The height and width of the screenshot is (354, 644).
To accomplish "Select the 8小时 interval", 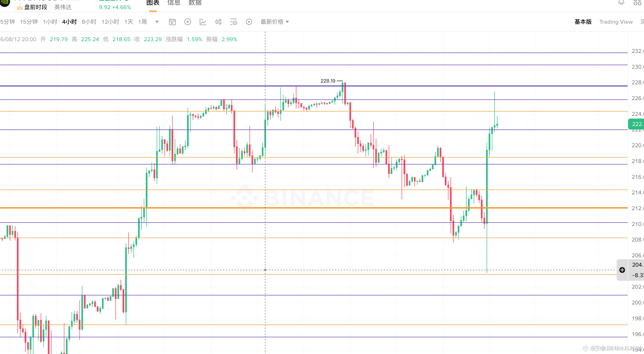I will [x=89, y=22].
